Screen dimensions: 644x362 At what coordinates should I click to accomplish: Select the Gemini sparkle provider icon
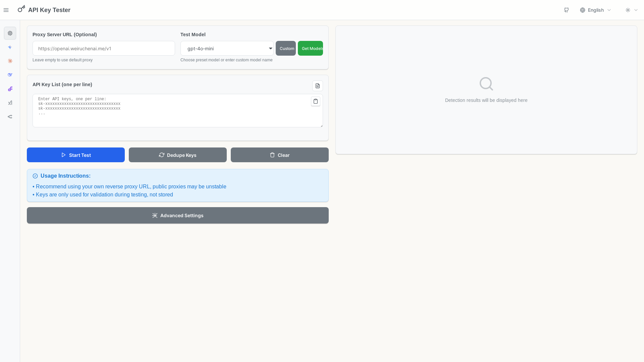[x=10, y=47]
